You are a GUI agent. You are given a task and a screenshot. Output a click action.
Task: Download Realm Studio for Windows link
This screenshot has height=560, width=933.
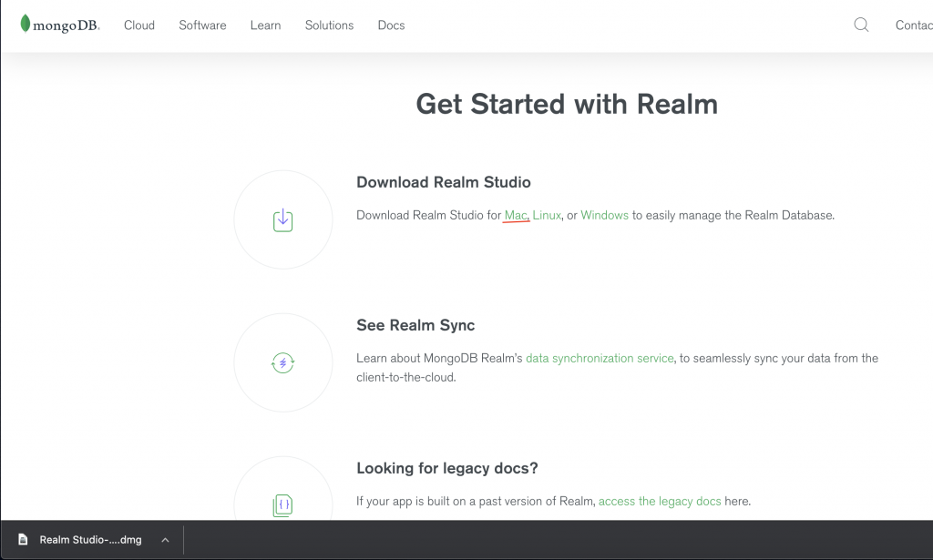[604, 215]
